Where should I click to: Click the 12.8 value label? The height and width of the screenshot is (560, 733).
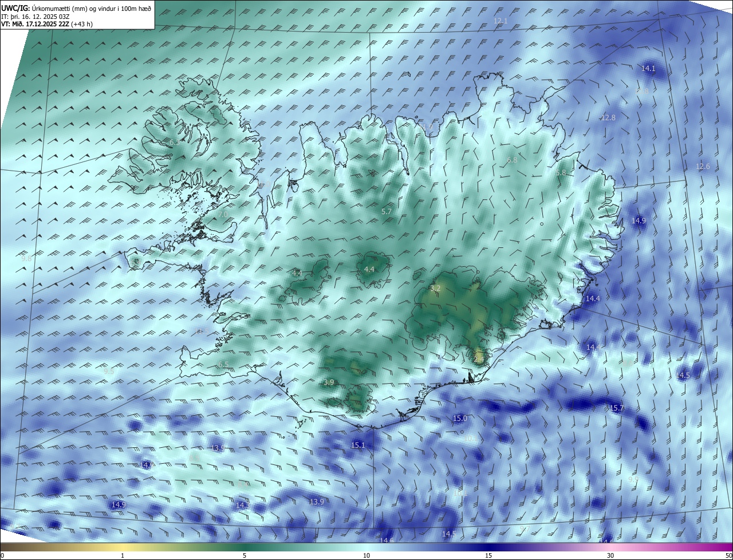pos(608,117)
